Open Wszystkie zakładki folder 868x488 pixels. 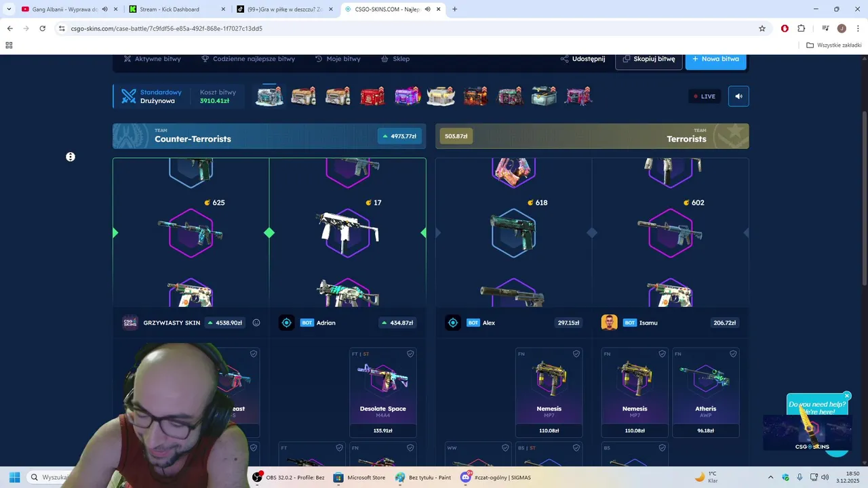pos(833,45)
